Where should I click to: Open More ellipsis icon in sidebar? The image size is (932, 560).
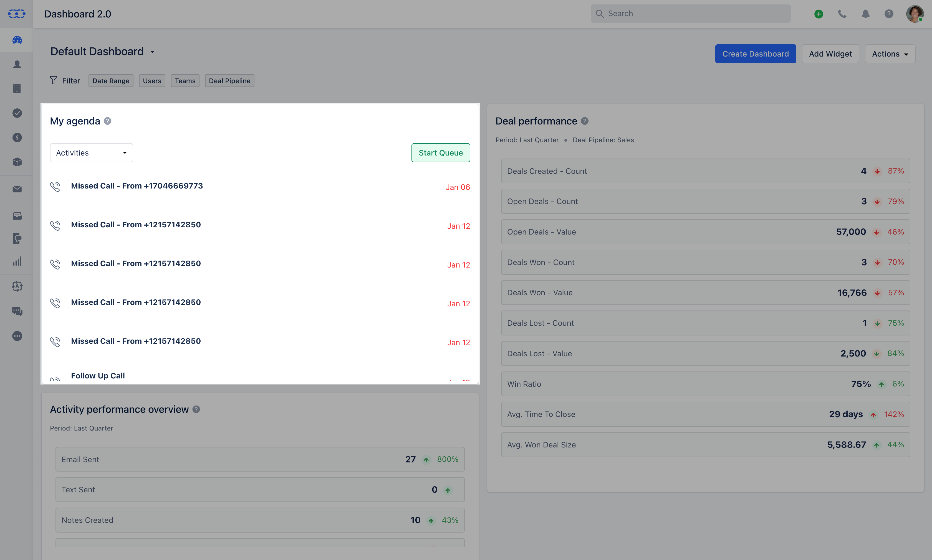(x=17, y=336)
